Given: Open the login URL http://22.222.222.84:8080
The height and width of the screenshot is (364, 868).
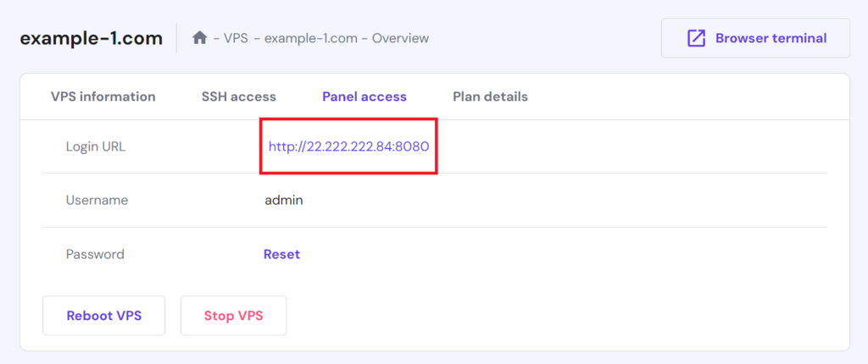Looking at the screenshot, I should (x=348, y=146).
